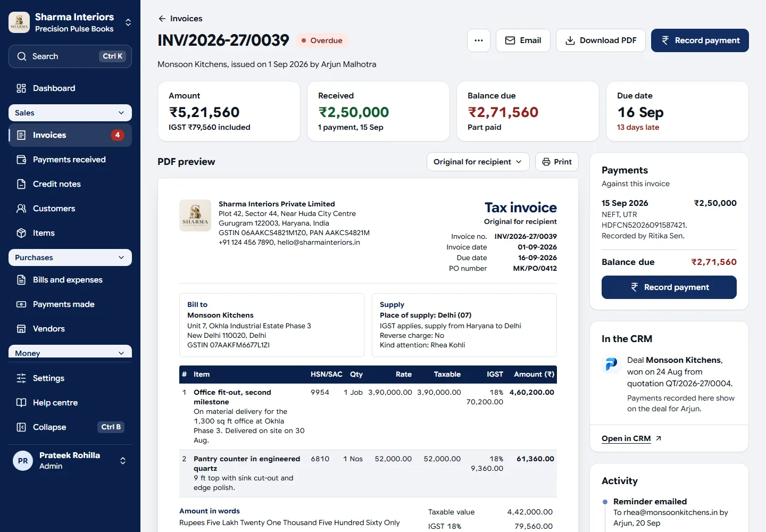Open the Original for recipient dropdown
The height and width of the screenshot is (532, 766).
[x=478, y=162]
